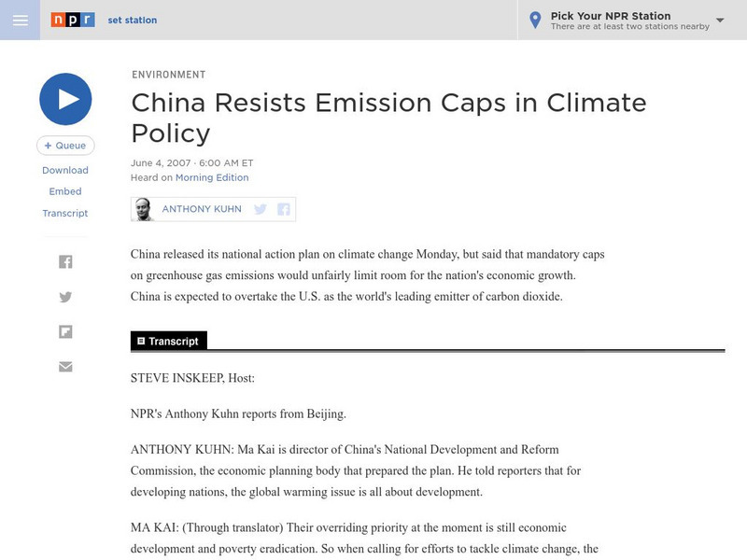This screenshot has height=560, width=747.
Task: Open the ENVIRONMENT section
Action: click(x=168, y=75)
